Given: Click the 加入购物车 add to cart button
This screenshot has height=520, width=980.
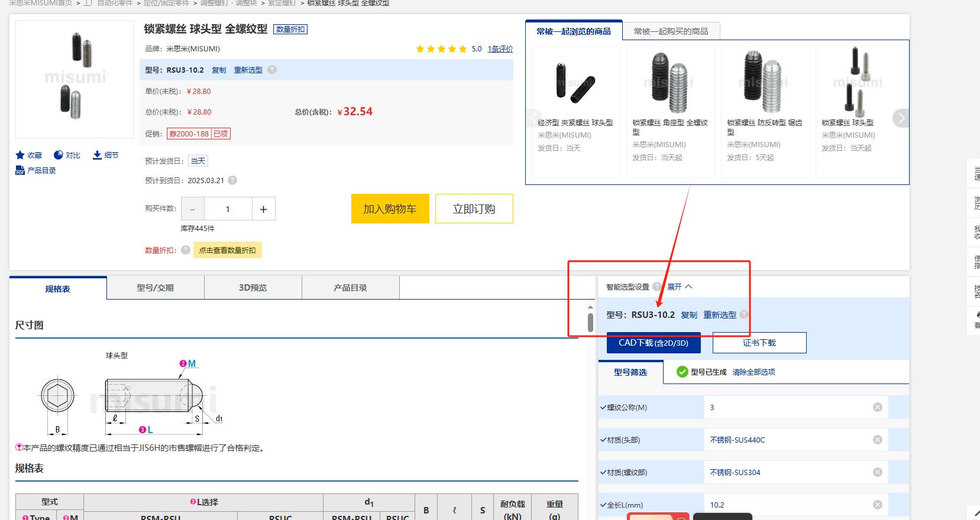Looking at the screenshot, I should (x=390, y=209).
